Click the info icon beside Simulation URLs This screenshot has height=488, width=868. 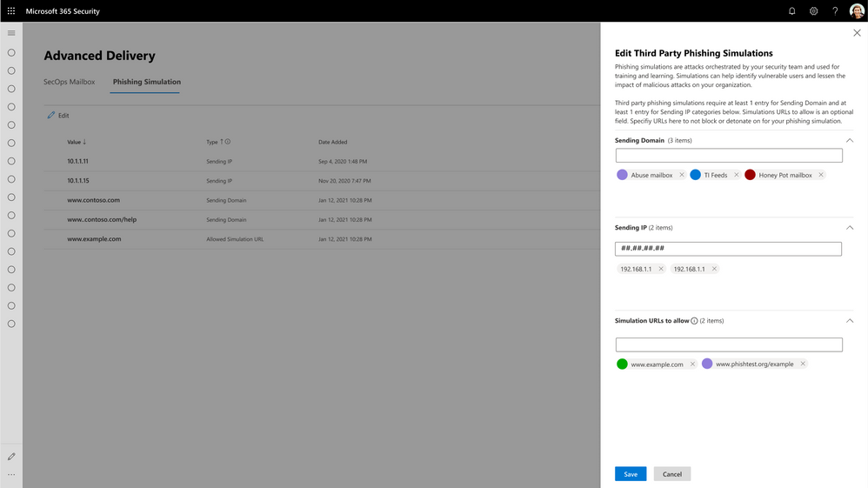pos(694,321)
